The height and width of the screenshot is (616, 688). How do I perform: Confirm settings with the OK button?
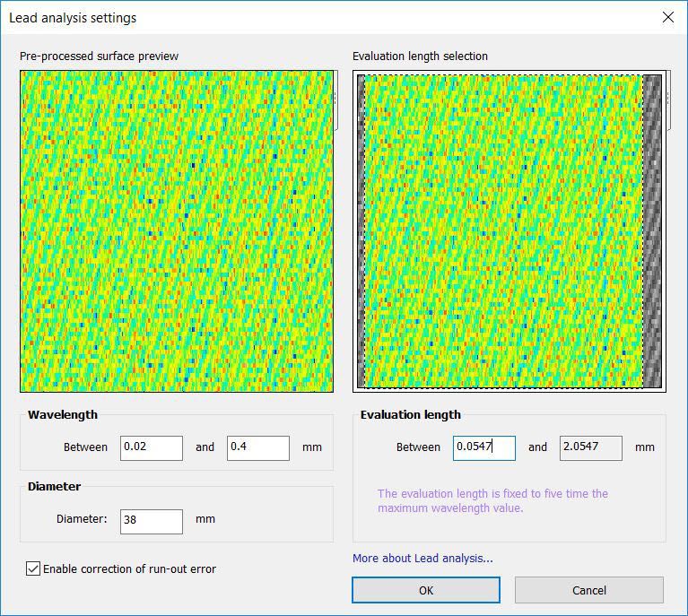425,590
